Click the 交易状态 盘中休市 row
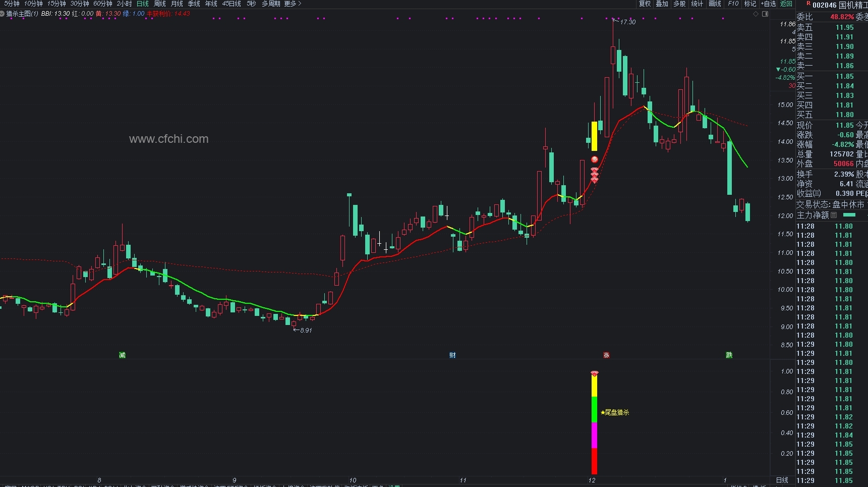 (x=831, y=204)
